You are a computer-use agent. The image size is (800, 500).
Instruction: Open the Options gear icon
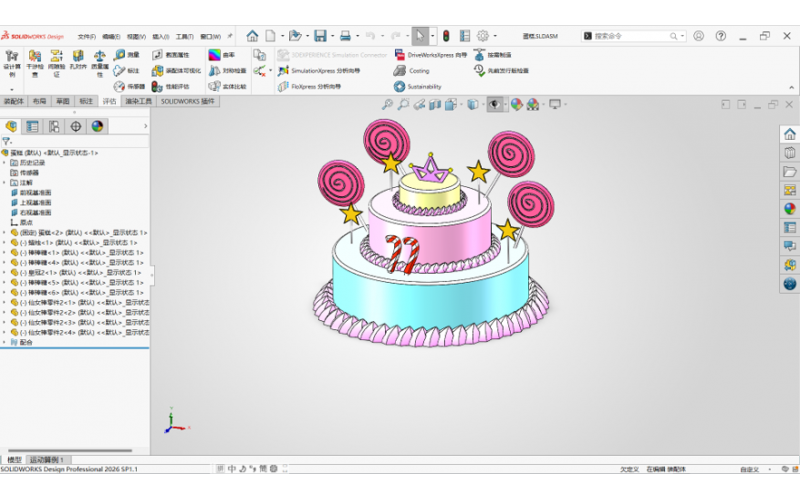coord(483,36)
